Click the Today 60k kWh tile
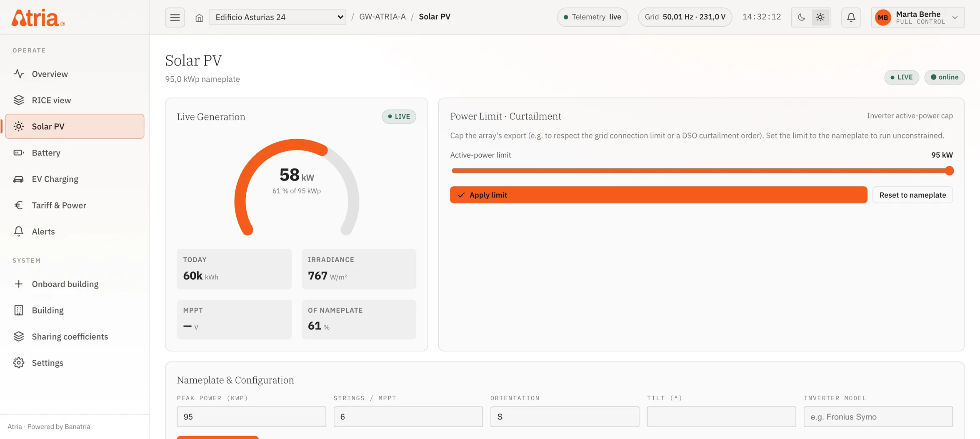980x439 pixels. click(x=234, y=269)
